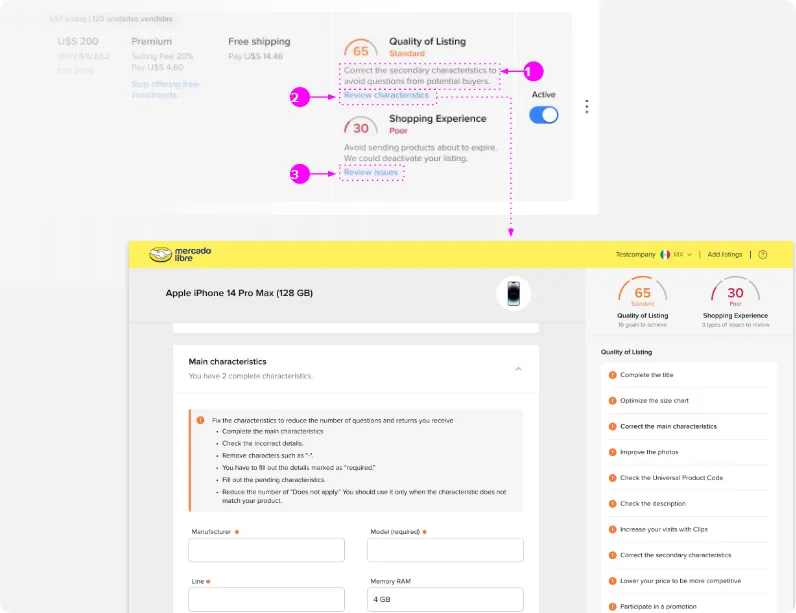Click the Memory RAM field showing 4 GB
796x613 pixels.
pyautogui.click(x=445, y=599)
